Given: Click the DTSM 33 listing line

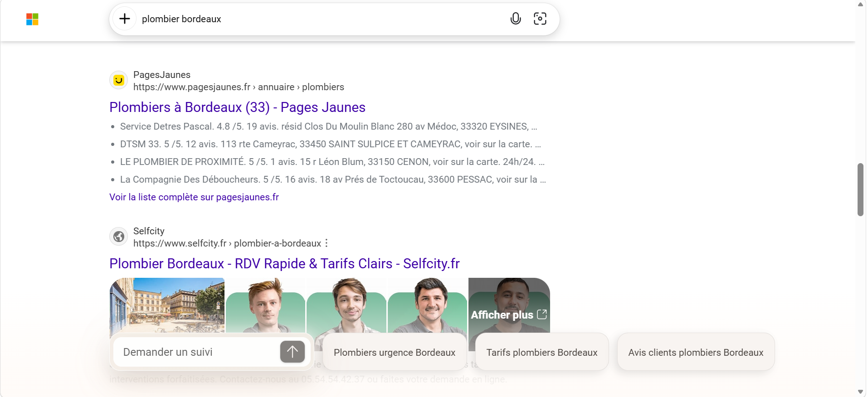Looking at the screenshot, I should [331, 144].
